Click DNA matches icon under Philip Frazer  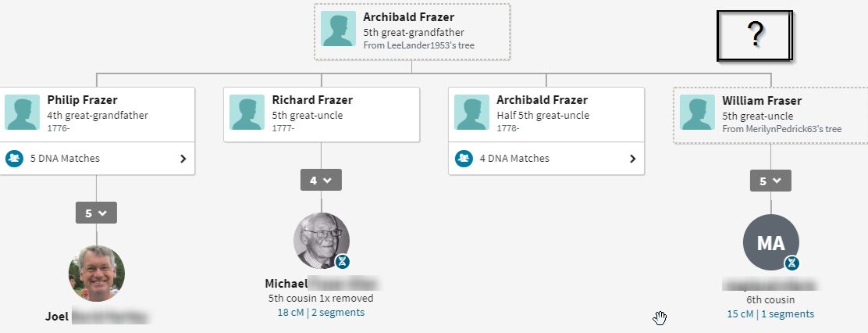click(x=13, y=158)
